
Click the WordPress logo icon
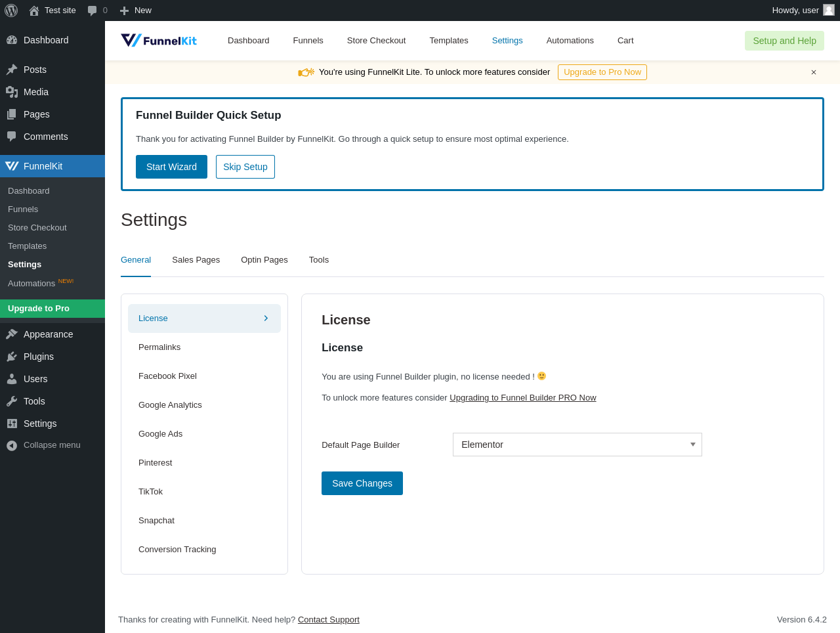11,11
